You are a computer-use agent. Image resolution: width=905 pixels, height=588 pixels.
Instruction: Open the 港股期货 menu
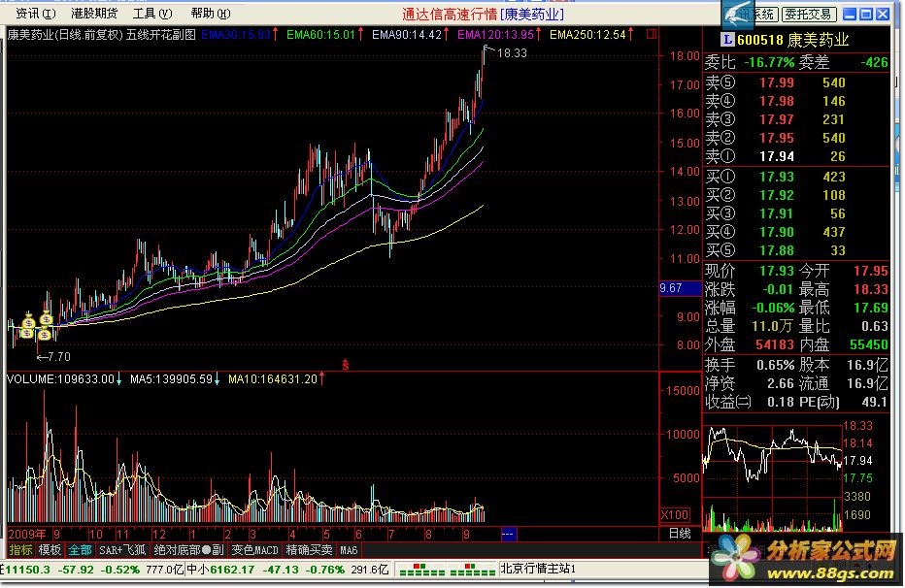(x=94, y=14)
